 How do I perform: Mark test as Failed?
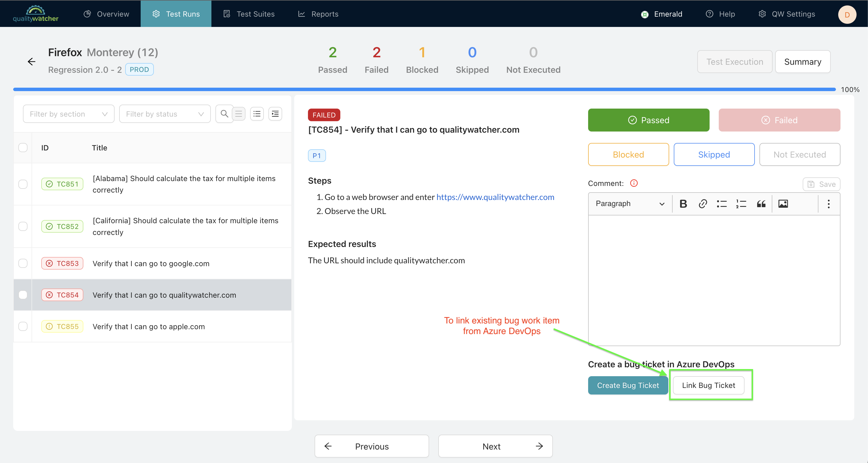tap(779, 120)
